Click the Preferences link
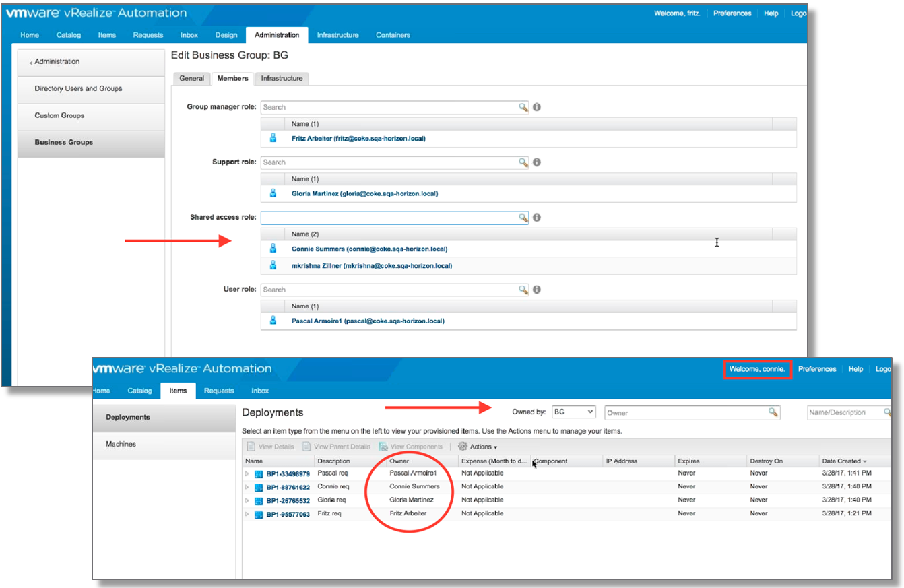Viewport: 904px width, 588px height. click(732, 13)
